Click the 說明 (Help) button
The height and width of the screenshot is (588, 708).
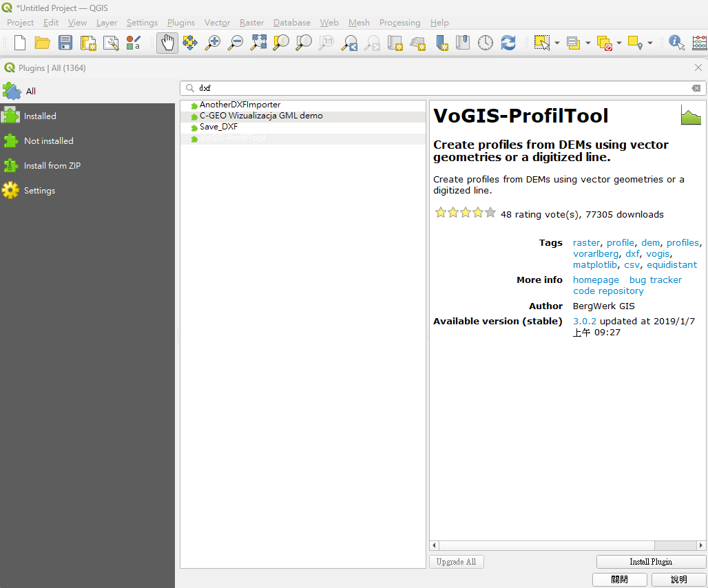[678, 580]
